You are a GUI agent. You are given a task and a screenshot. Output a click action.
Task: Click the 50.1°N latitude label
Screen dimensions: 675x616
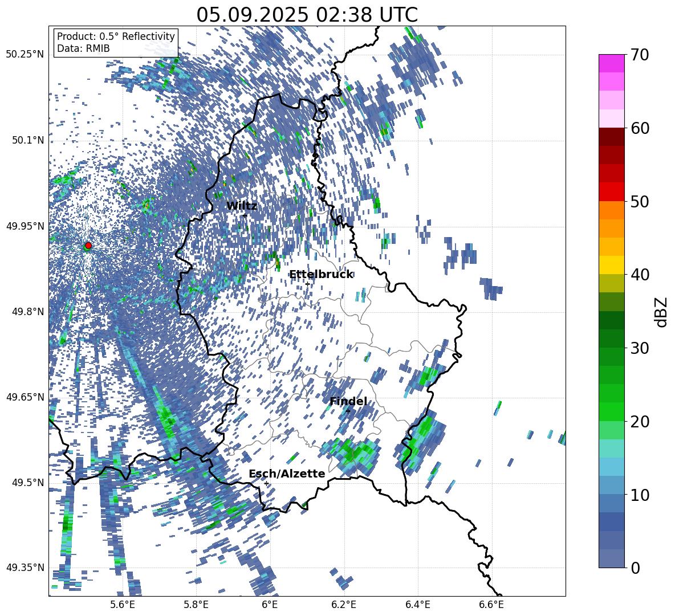(27, 140)
